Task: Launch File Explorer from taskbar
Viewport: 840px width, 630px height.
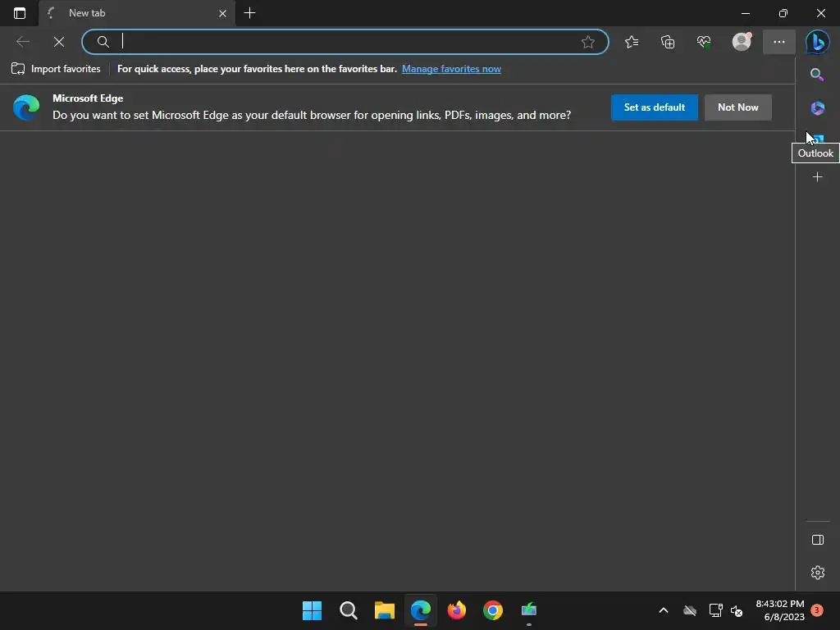Action: coord(385,610)
